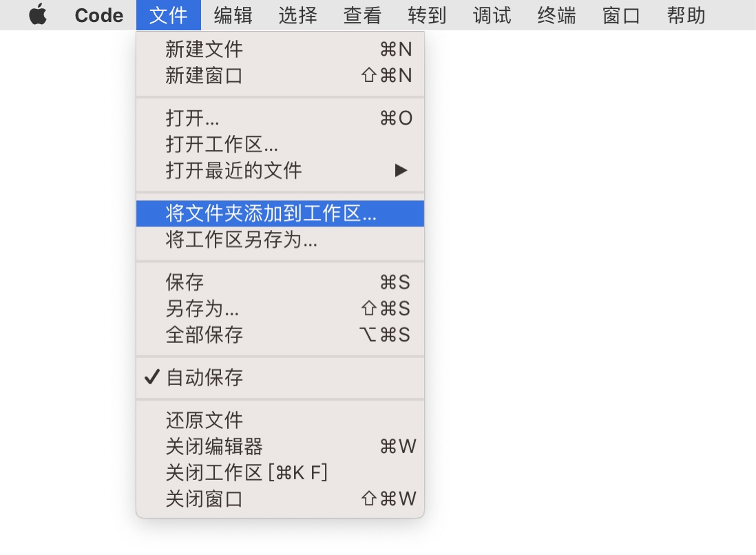Click the Code application menu

pos(98,15)
